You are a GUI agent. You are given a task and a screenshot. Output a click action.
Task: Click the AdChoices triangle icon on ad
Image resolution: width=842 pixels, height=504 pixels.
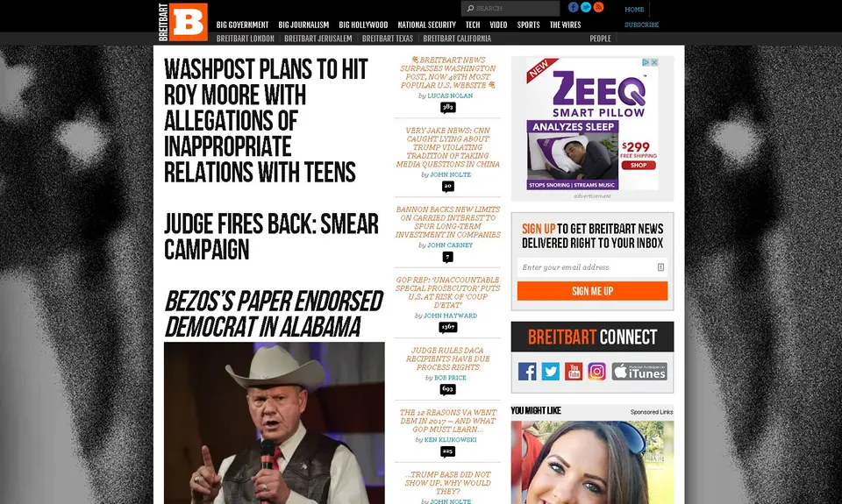point(646,62)
